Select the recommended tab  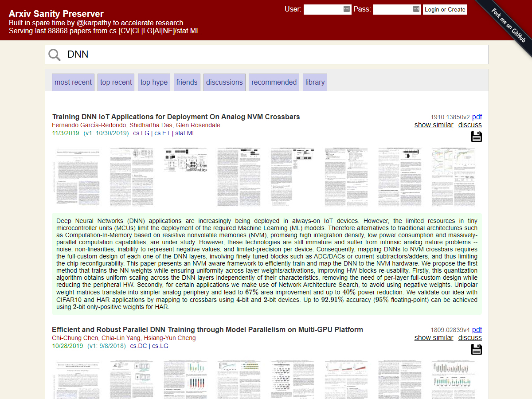pyautogui.click(x=274, y=82)
